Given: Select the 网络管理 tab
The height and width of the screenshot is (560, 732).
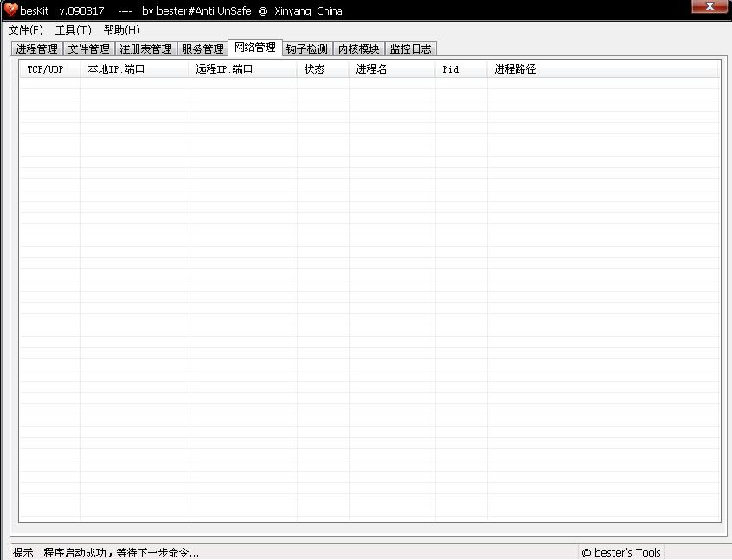Looking at the screenshot, I should [x=255, y=48].
